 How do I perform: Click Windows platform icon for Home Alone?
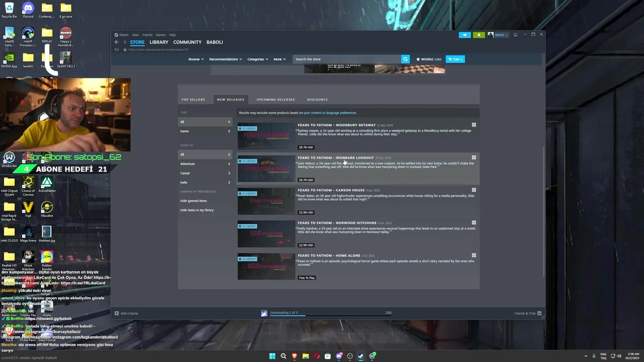click(x=473, y=255)
